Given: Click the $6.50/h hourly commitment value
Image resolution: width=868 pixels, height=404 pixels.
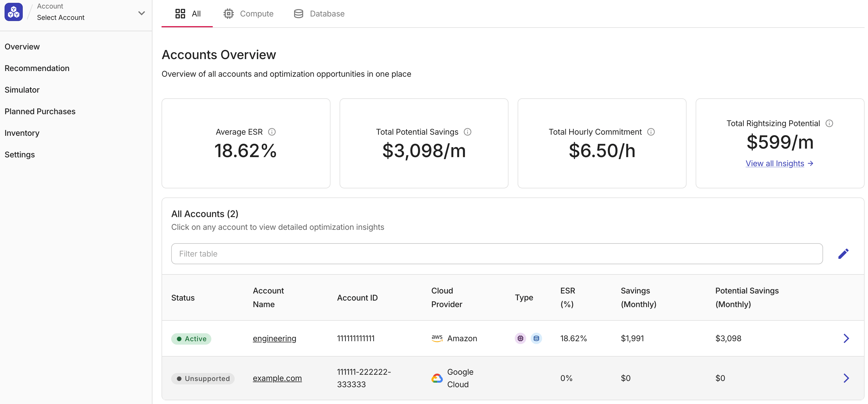Looking at the screenshot, I should [602, 151].
